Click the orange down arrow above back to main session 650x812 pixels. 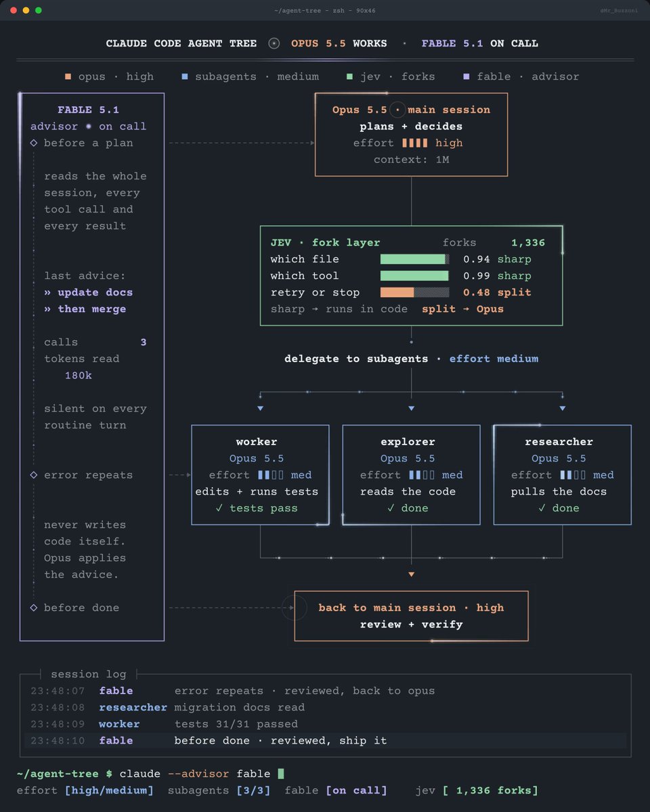click(x=411, y=574)
